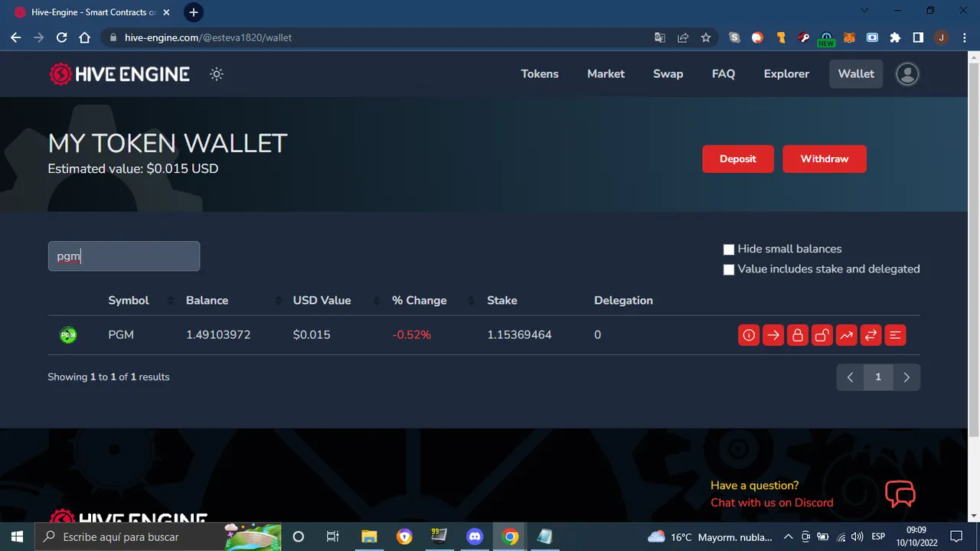Open Chrome side panel icon
The width and height of the screenshot is (980, 551).
918,37
